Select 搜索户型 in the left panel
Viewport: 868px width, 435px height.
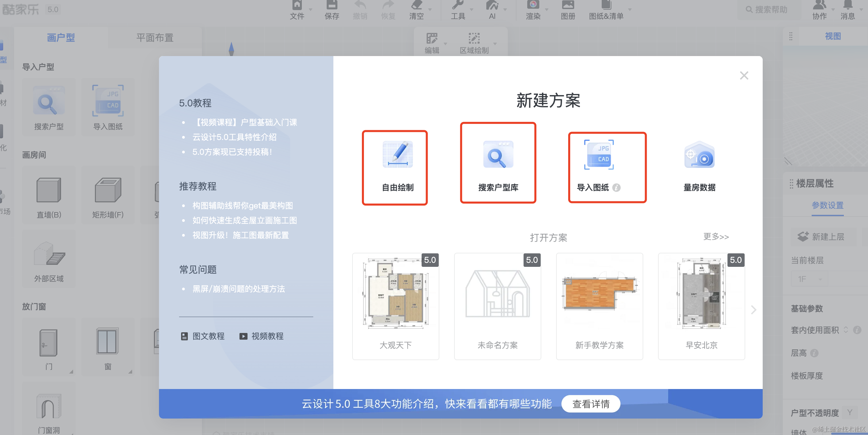click(x=49, y=107)
